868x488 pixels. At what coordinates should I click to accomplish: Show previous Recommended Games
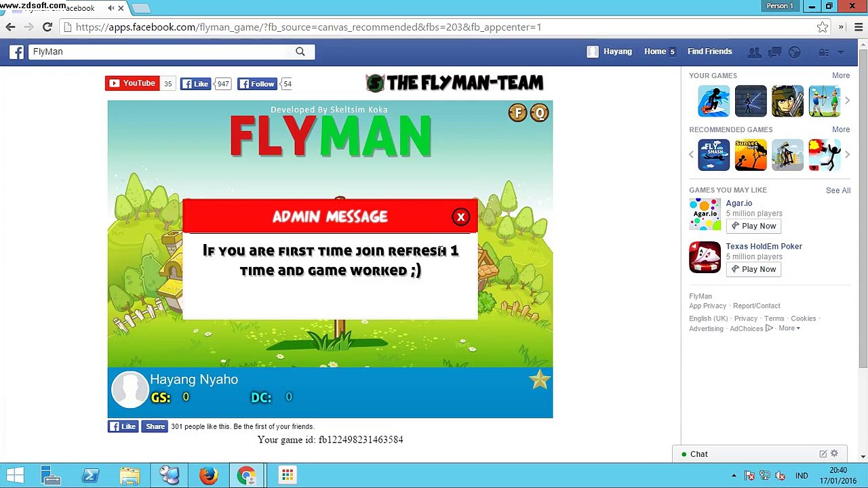[x=692, y=155]
